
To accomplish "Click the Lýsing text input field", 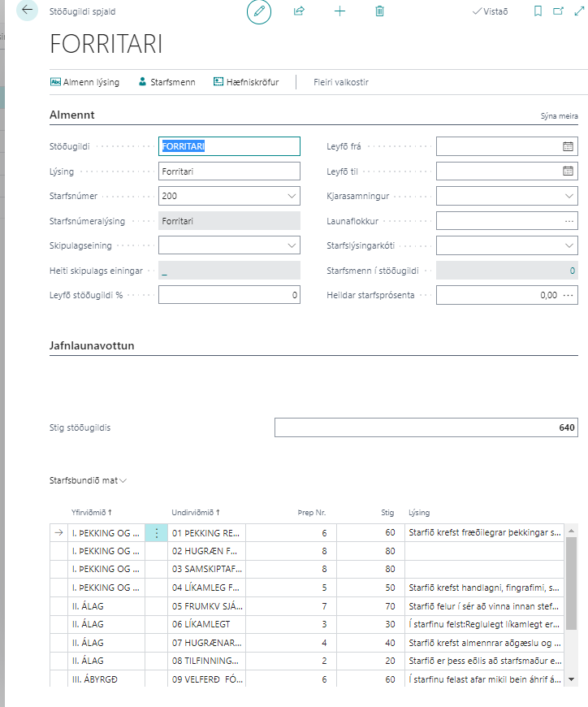I will click(x=229, y=171).
